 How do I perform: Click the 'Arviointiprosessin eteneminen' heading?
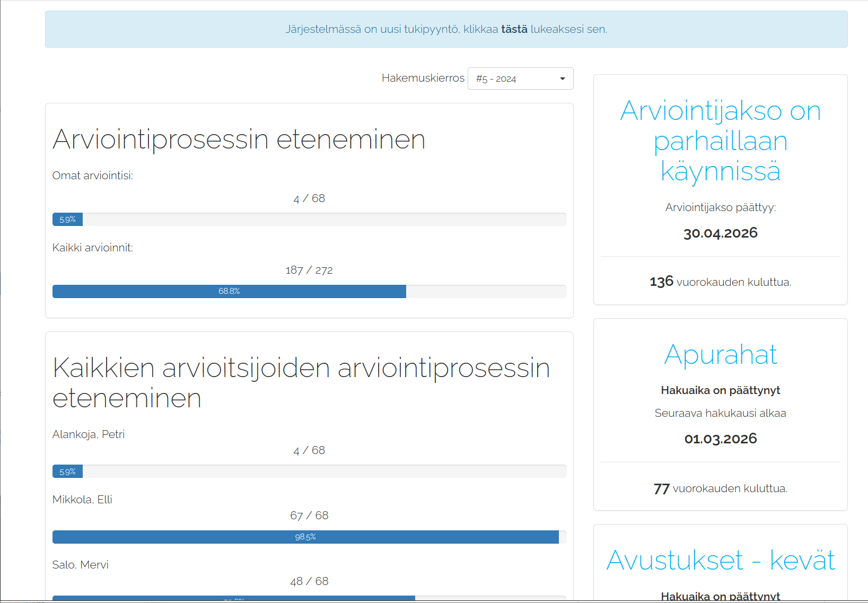point(239,139)
